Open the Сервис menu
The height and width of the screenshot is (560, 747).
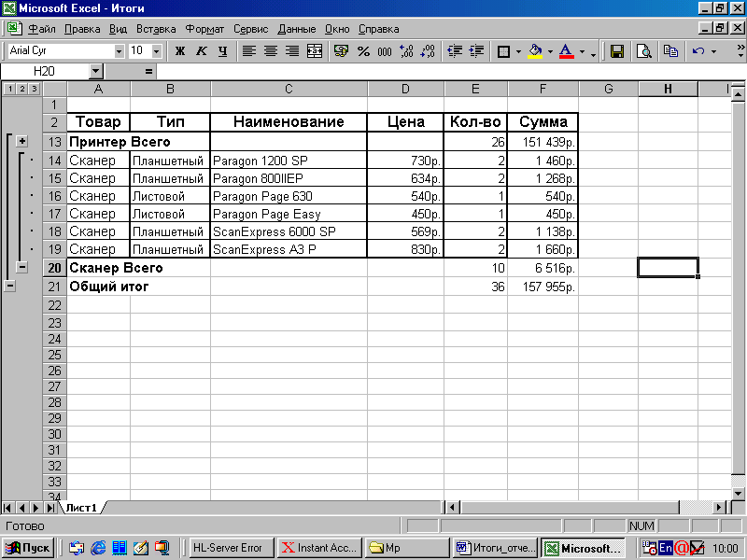250,29
